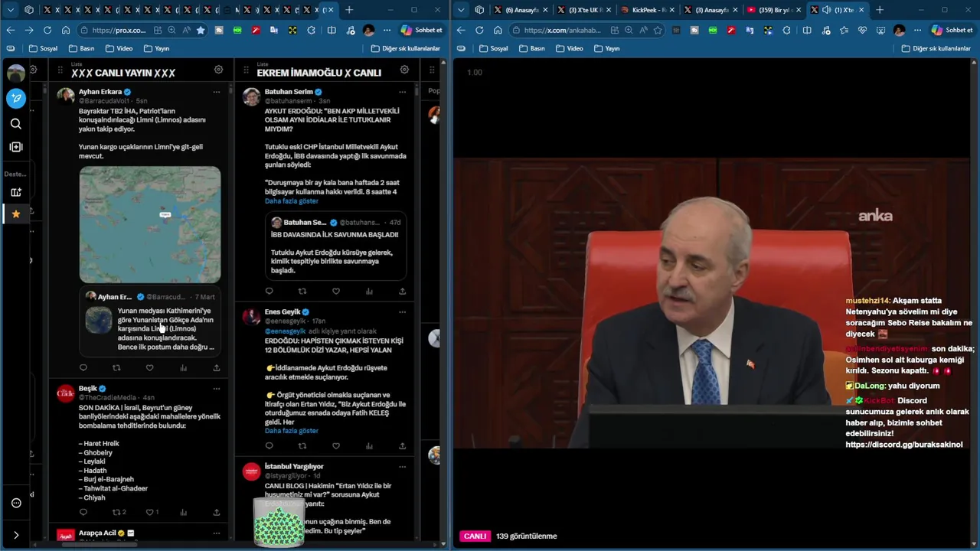
Task: Open Yayın bookmarks folder in right browser
Action: click(x=606, y=48)
